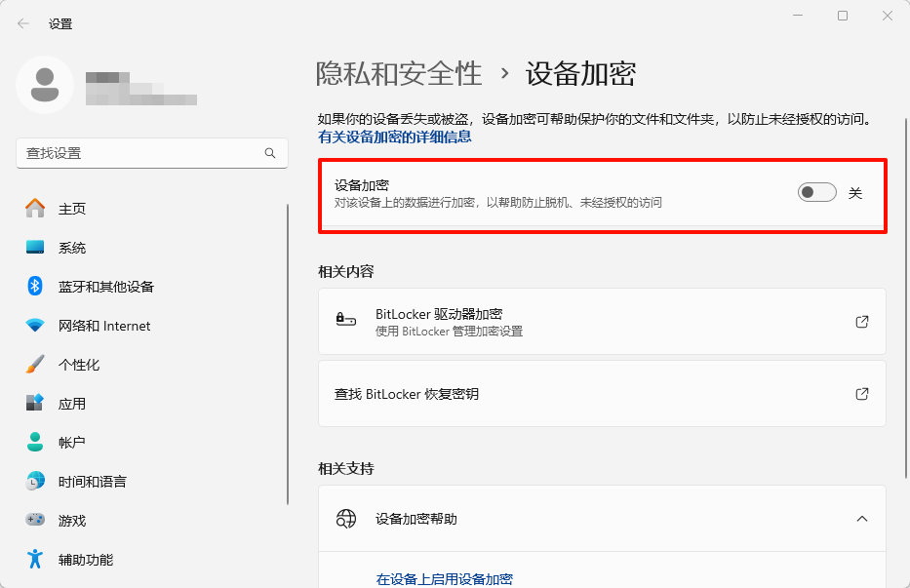
Task: Click 在设备上启用设备加密 help link
Action: click(444, 579)
